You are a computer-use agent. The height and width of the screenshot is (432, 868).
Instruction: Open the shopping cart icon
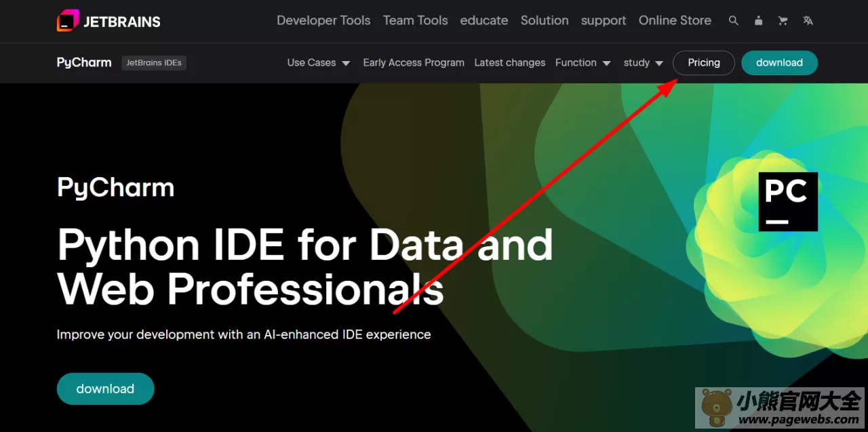pos(783,21)
